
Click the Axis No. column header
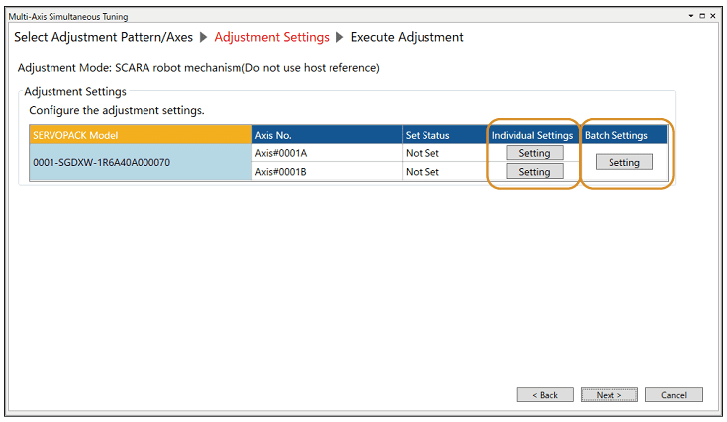(x=326, y=135)
